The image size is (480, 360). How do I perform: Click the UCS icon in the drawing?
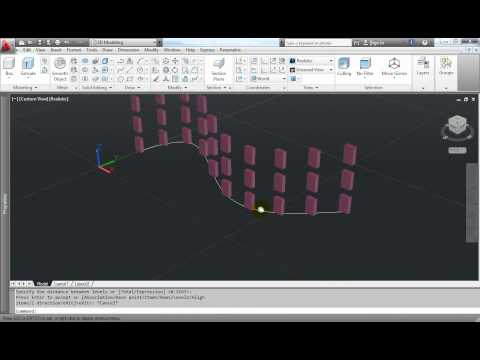coord(105,160)
